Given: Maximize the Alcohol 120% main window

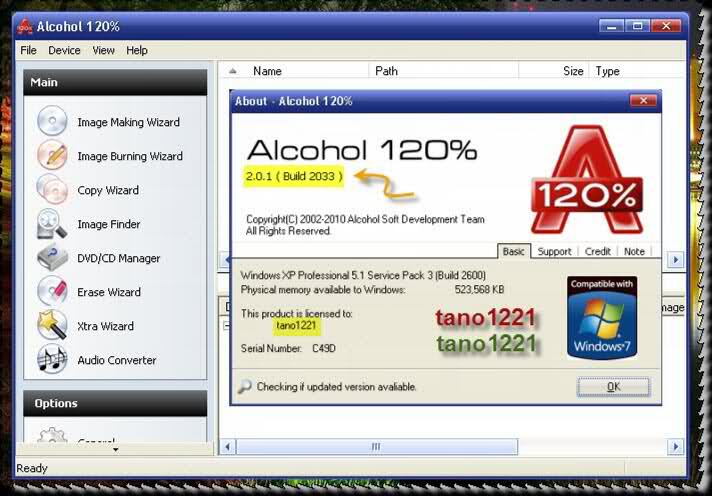Looking at the screenshot, I should tap(638, 26).
